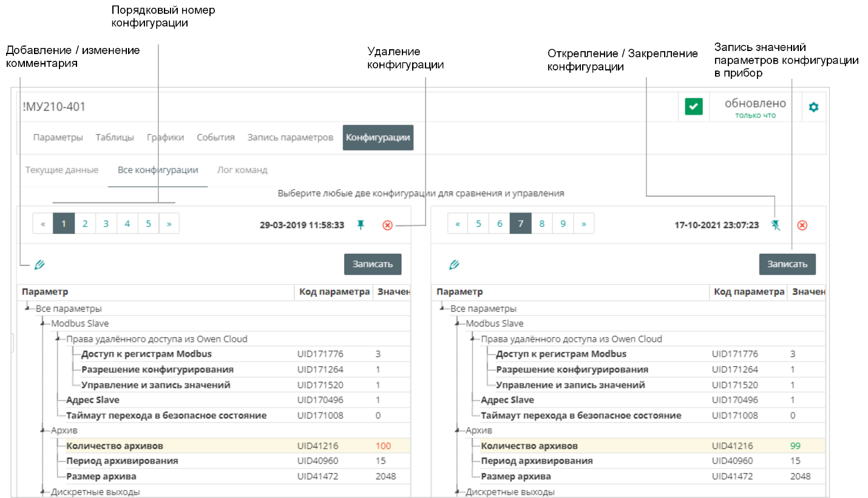Click the pin icon on left configuration
The height and width of the screenshot is (498, 868).
coord(361,225)
